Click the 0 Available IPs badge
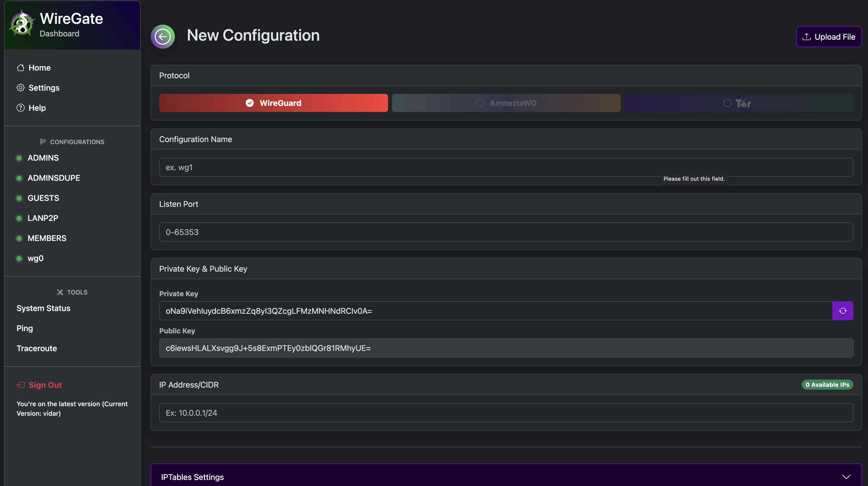The height and width of the screenshot is (486, 868). pos(827,385)
